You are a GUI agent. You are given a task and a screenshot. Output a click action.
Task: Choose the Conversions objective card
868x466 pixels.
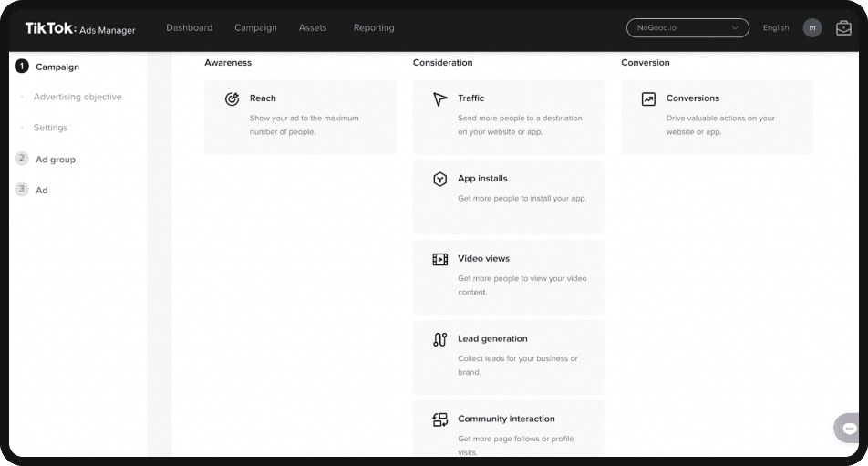coord(717,117)
